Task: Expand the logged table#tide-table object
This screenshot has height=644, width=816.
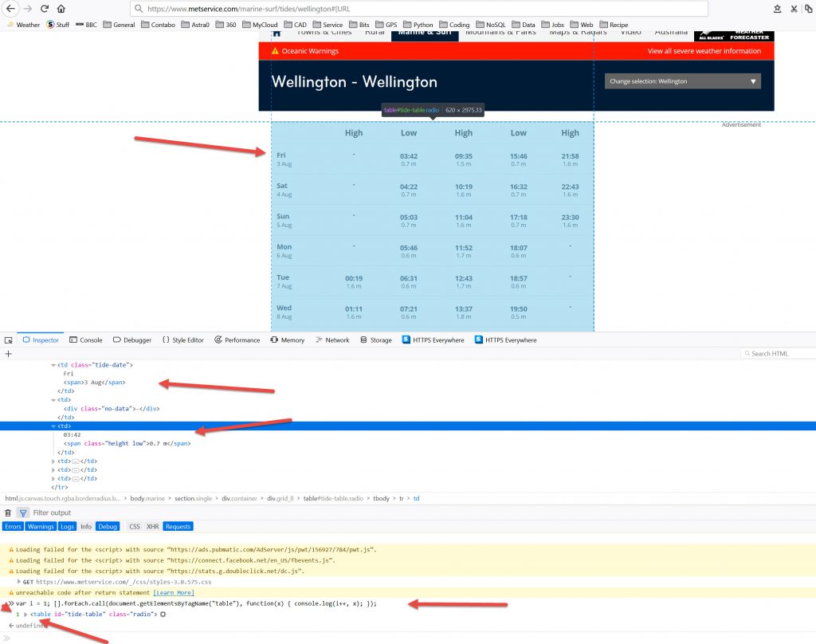Action: click(25, 615)
